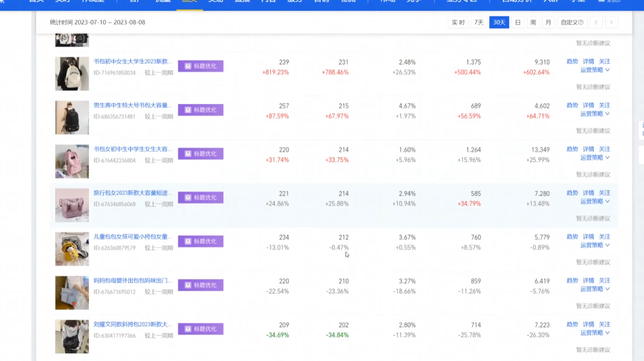Click 标题优化 for product ID 716961850034
Image resolution: width=644 pixels, height=361 pixels.
click(201, 66)
